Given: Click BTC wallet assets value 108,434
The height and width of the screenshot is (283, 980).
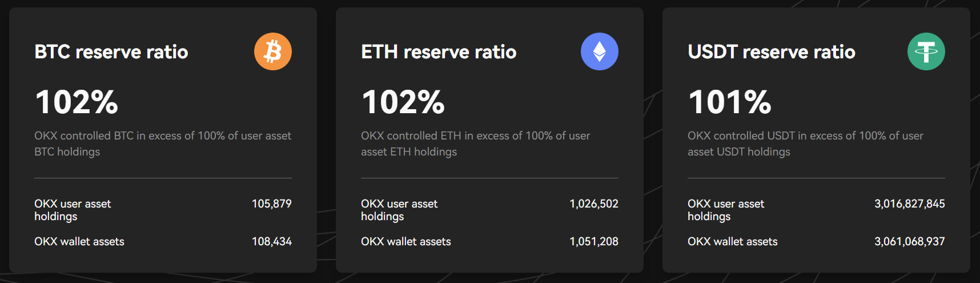Looking at the screenshot, I should click(272, 241).
